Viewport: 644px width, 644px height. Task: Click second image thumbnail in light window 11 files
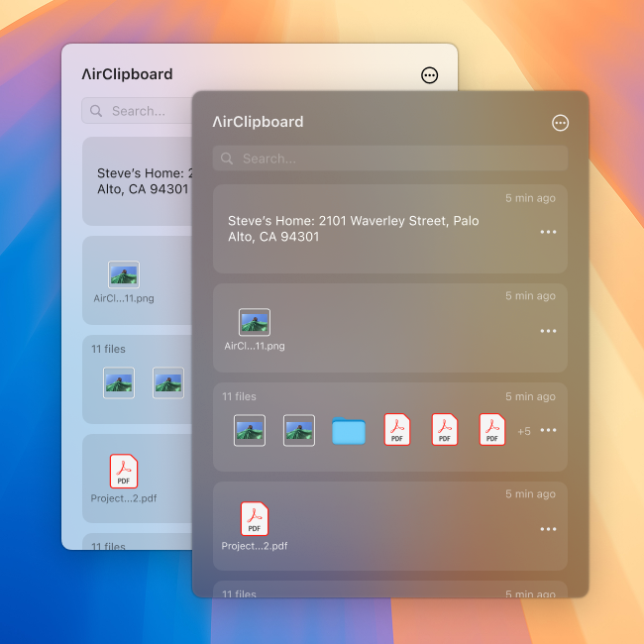168,382
